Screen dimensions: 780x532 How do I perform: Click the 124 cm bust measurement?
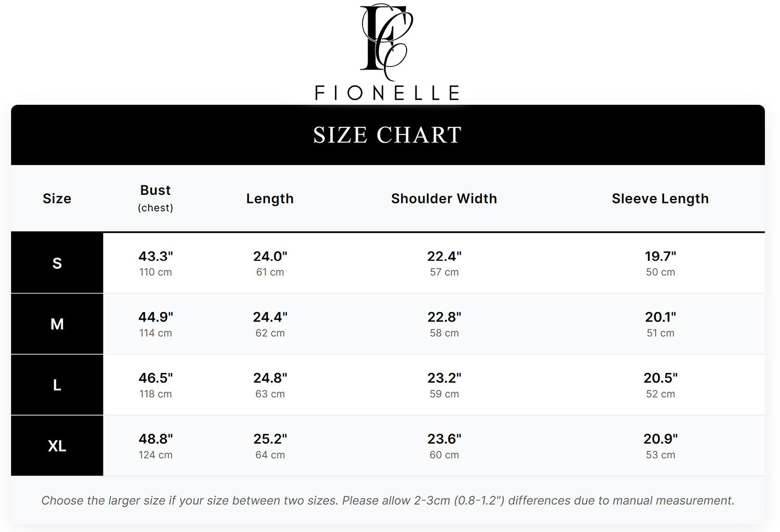coord(155,455)
